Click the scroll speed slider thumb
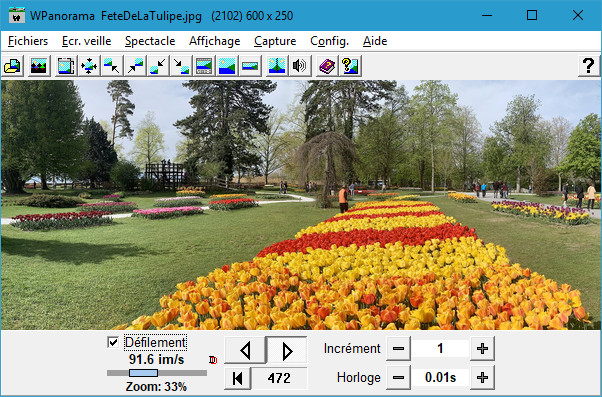Image resolution: width=602 pixels, height=397 pixels. (144, 373)
